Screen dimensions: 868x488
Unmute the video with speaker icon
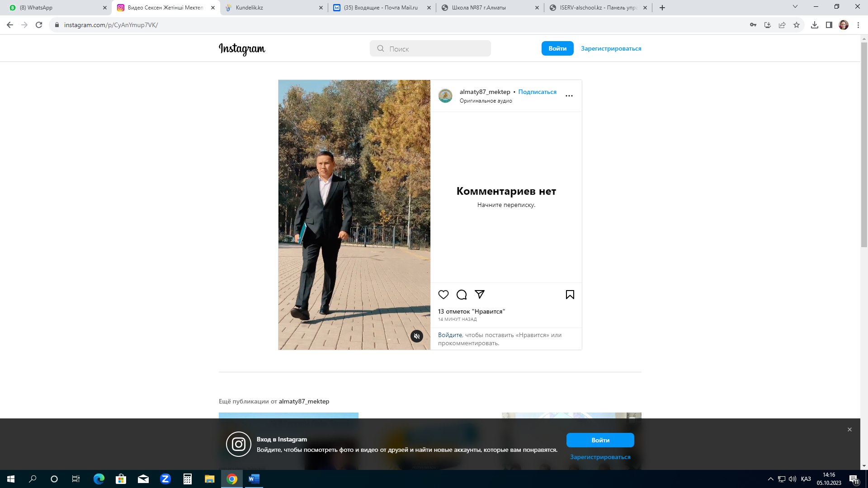[417, 336]
